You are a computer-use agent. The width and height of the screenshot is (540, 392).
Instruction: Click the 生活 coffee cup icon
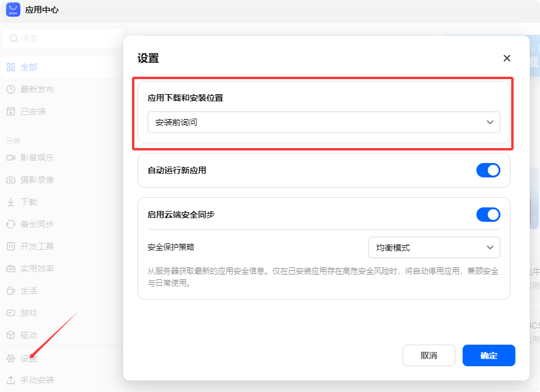pyautogui.click(x=11, y=291)
